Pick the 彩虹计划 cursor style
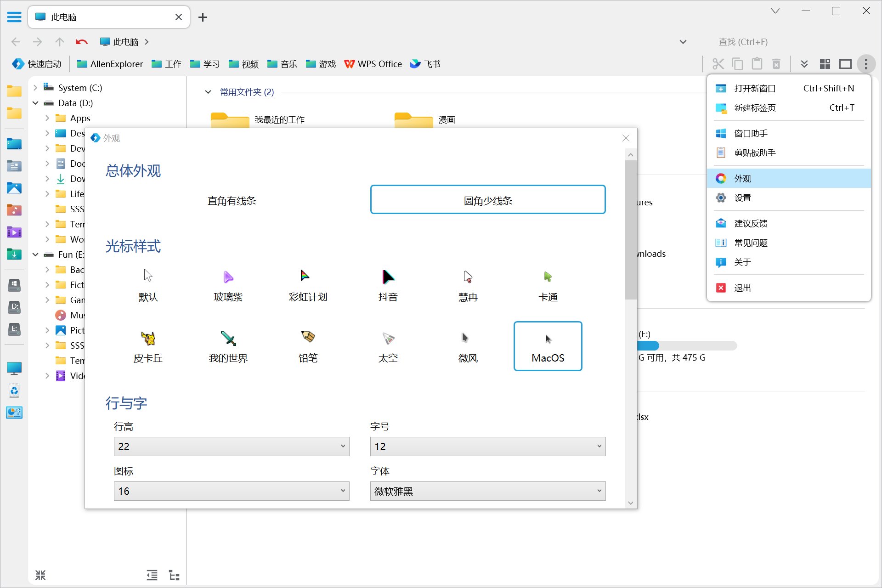 point(308,285)
